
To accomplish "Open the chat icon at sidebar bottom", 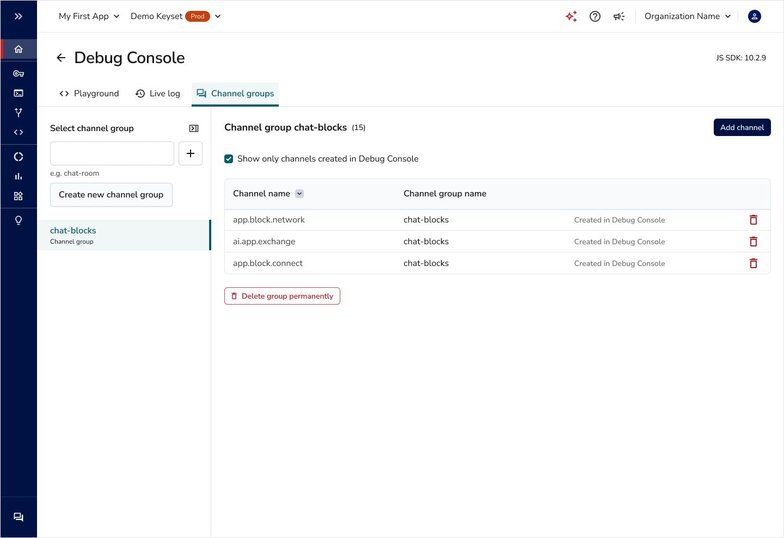I will pos(18,517).
